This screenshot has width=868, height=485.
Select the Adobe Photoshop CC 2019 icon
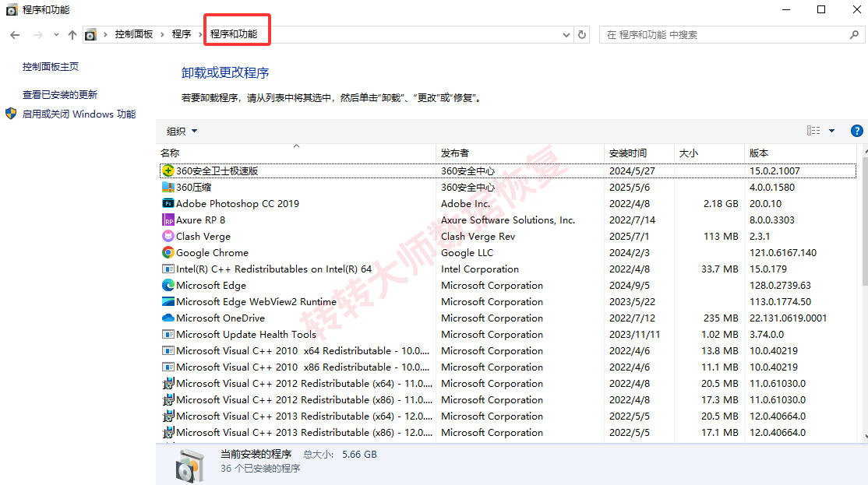click(168, 203)
